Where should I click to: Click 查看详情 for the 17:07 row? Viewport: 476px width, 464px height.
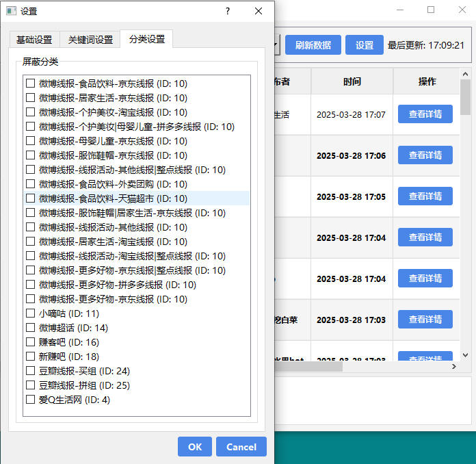tap(425, 114)
